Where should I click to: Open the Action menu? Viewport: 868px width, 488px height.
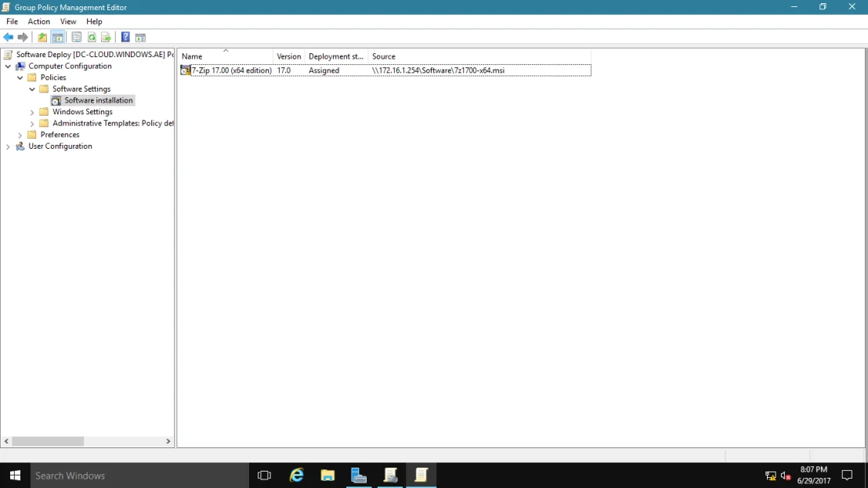38,21
